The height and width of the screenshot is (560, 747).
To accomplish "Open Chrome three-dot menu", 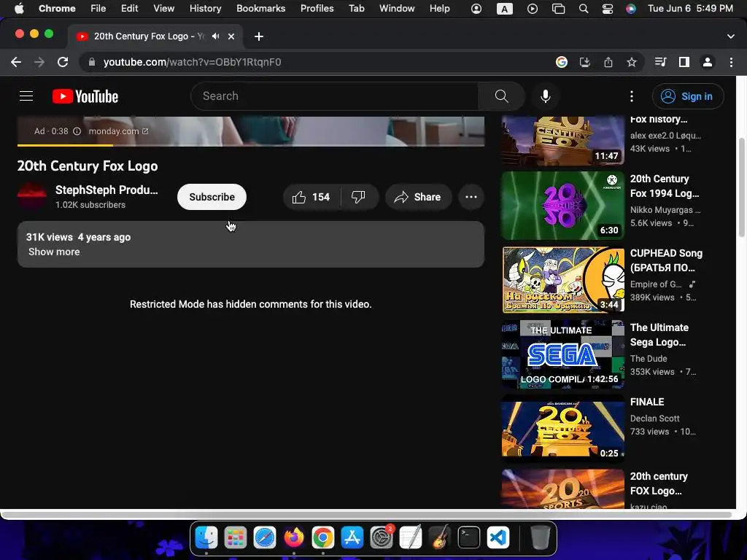I will [x=731, y=62].
